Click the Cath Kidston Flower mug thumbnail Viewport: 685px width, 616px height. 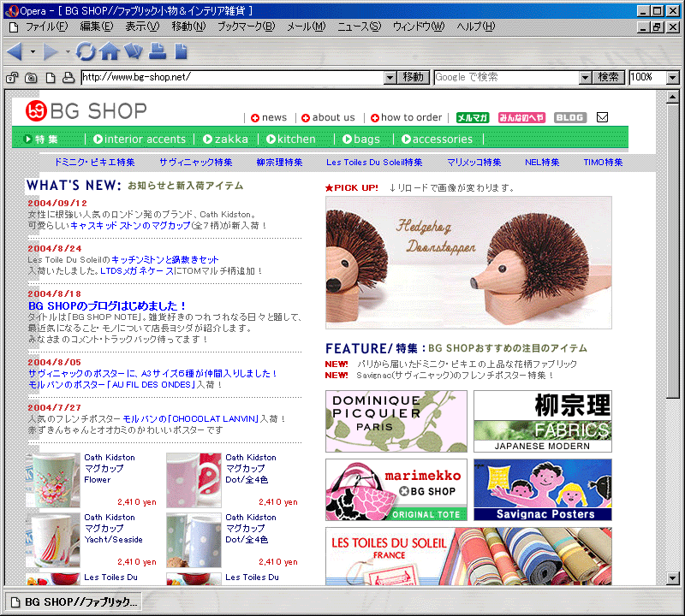pos(53,480)
